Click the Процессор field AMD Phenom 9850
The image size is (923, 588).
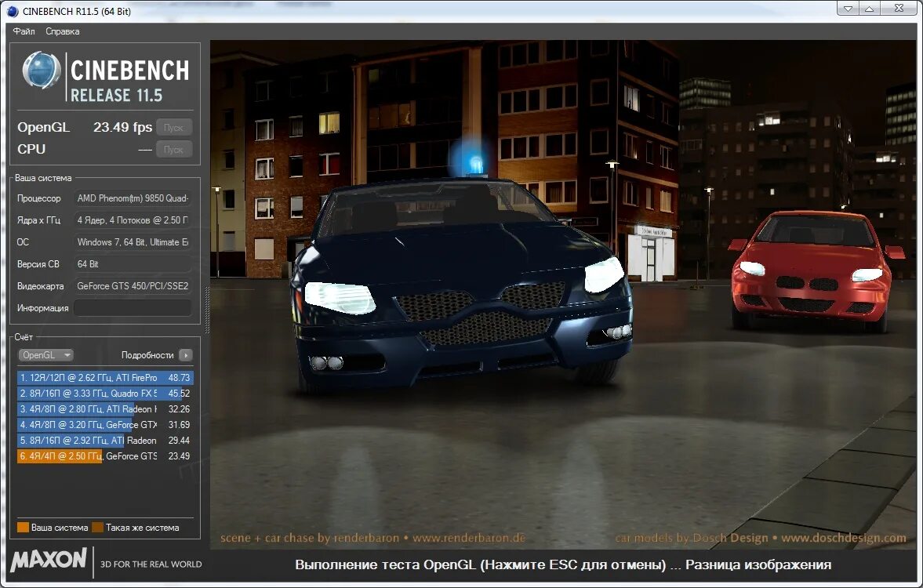[x=133, y=198]
